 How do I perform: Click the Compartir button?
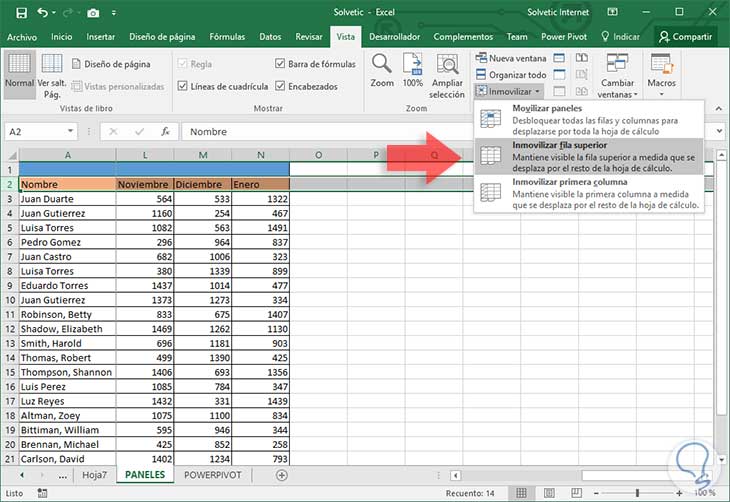(x=685, y=36)
